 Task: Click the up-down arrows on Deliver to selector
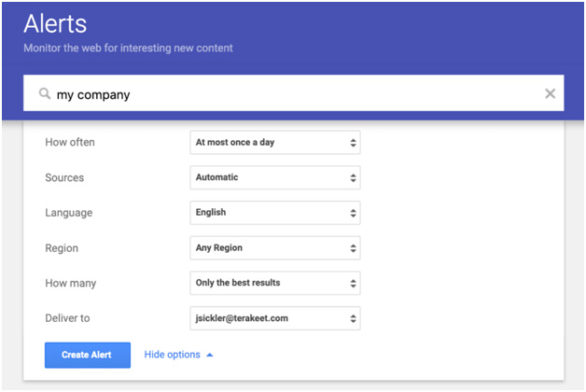(353, 318)
